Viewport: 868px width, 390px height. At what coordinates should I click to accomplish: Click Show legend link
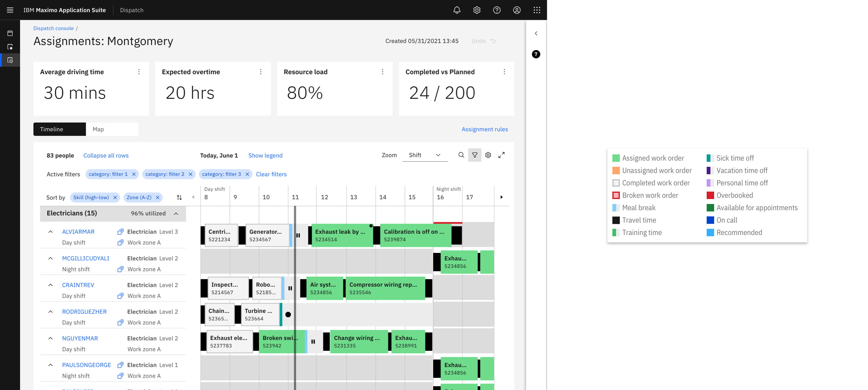[x=265, y=156]
